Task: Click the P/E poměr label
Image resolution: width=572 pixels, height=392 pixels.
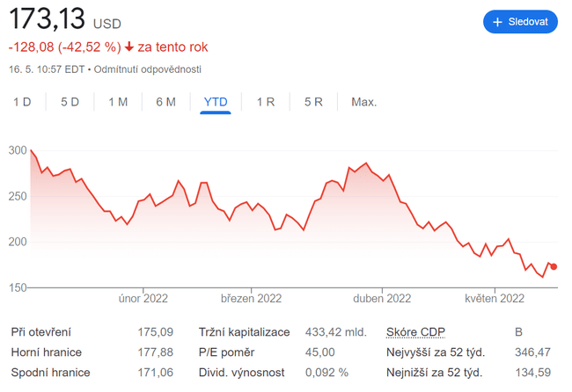Action: pos(225,352)
